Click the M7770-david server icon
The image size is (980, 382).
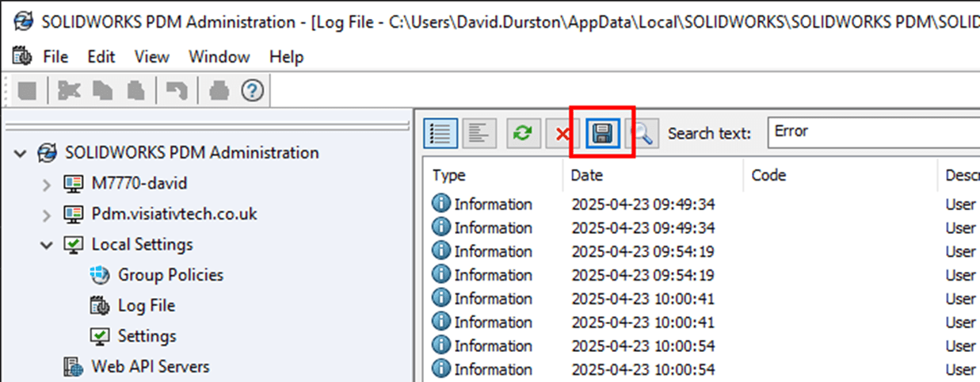coord(73,184)
